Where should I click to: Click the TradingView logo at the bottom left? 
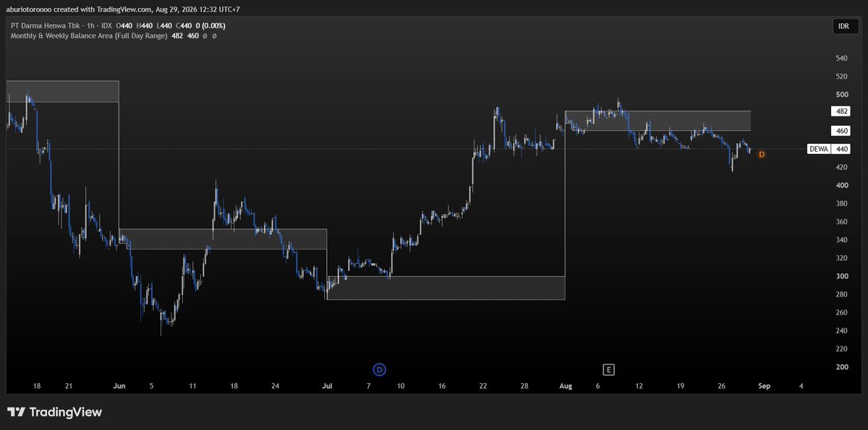coord(55,412)
